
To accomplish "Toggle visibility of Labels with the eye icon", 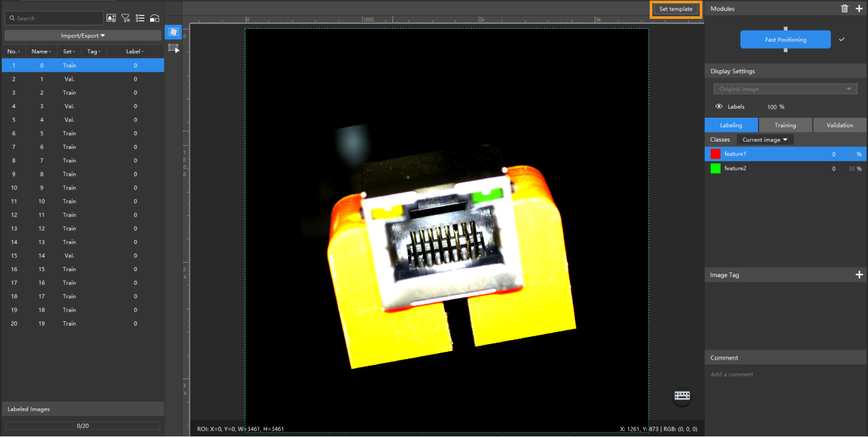I will click(x=719, y=106).
